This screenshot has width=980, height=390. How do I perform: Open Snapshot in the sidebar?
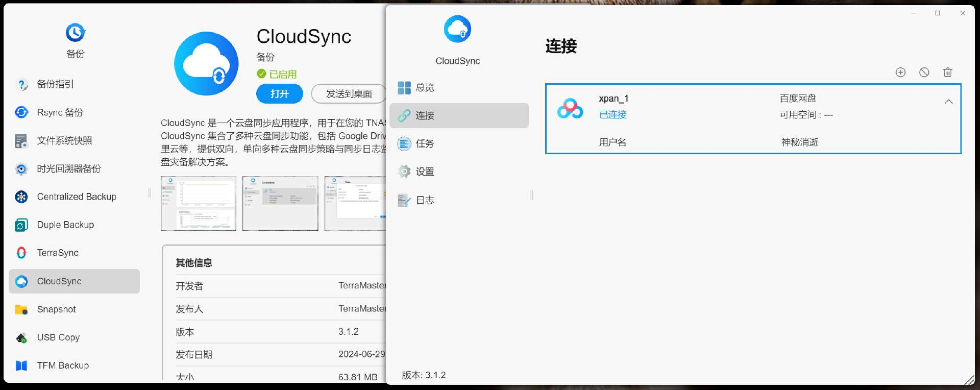click(74, 309)
